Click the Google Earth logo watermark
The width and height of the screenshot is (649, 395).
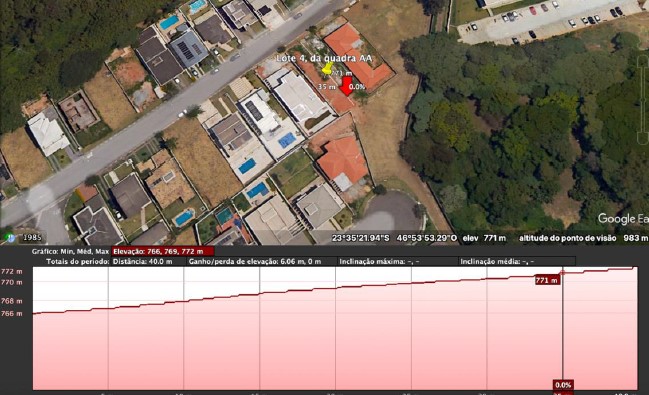[x=623, y=219]
